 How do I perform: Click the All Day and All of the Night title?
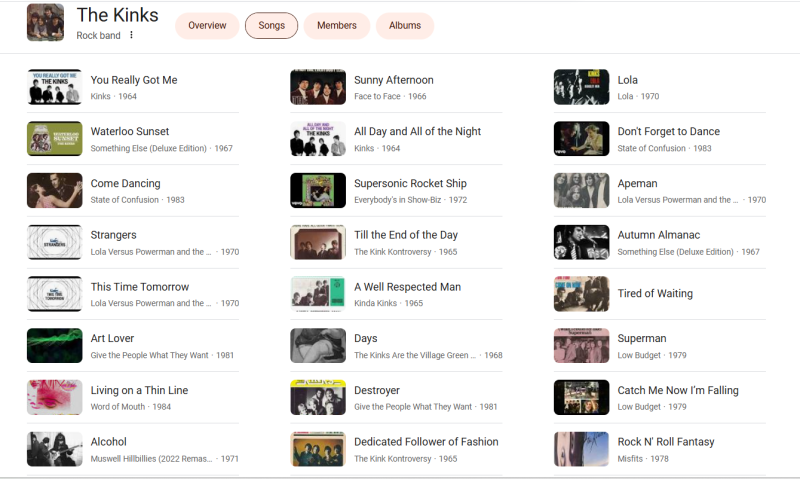click(417, 132)
